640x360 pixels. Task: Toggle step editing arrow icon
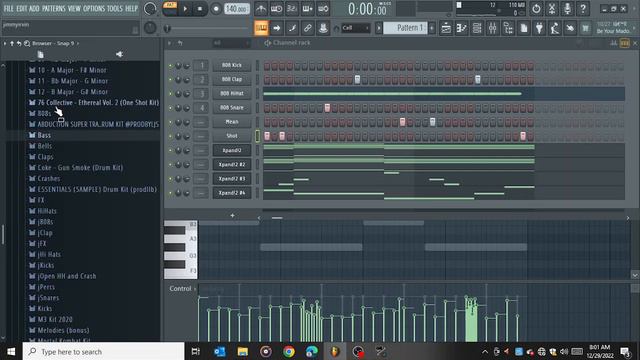coord(277,28)
